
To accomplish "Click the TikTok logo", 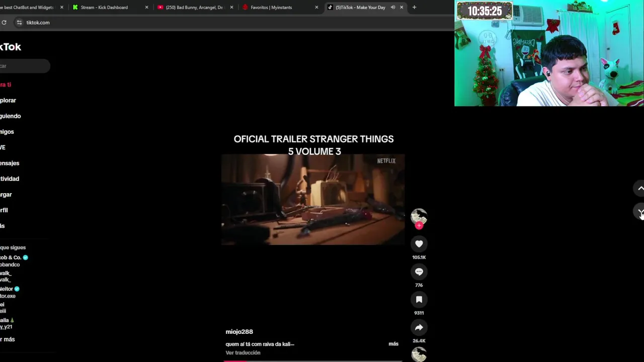I will click(10, 47).
